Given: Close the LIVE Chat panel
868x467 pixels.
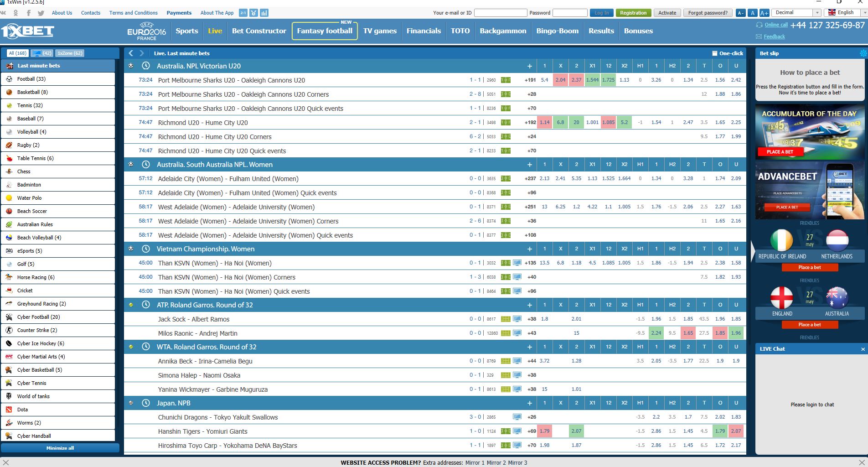Looking at the screenshot, I should 863,349.
